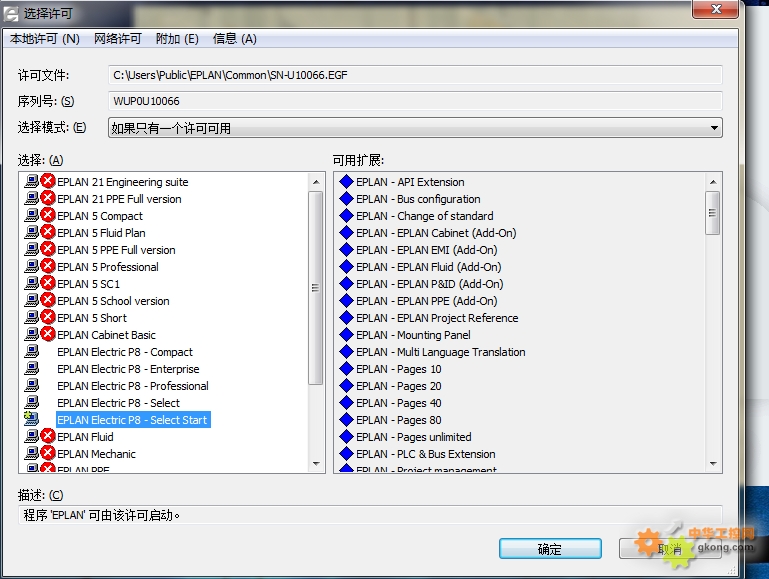Click the computer icon beside EPLAN 5 Fluid Plan
The width and height of the screenshot is (769, 579).
click(32, 232)
